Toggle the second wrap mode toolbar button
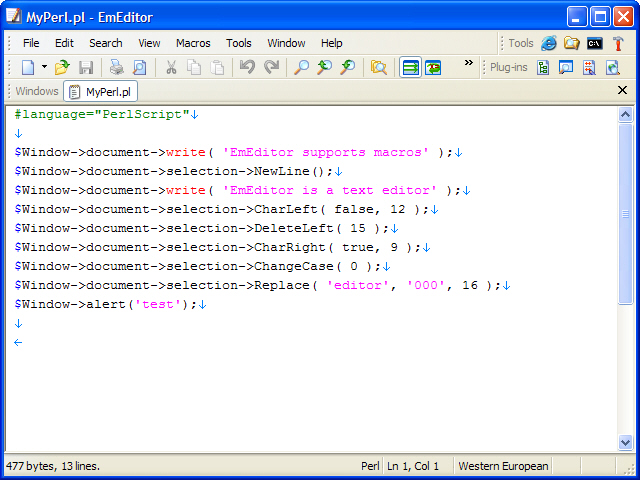640x480 pixels. tap(433, 67)
